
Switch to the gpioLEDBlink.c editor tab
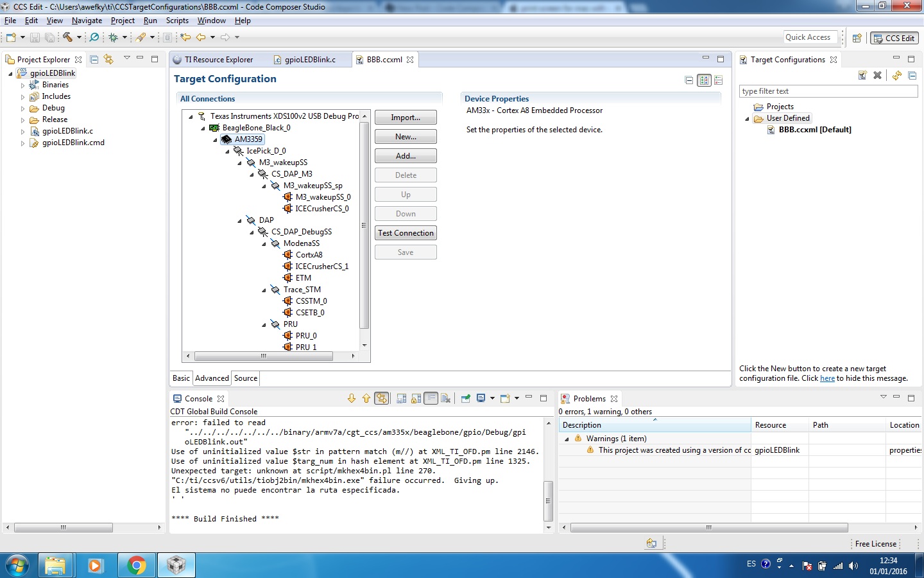[x=310, y=59]
